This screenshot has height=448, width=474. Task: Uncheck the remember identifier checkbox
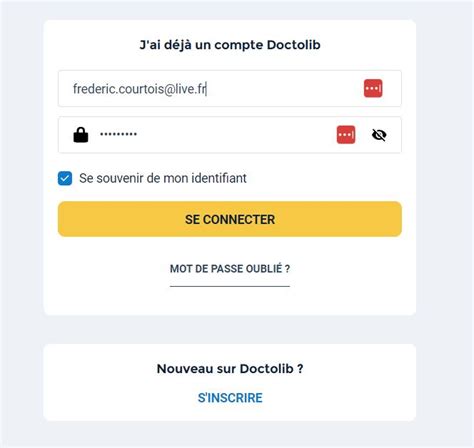[x=65, y=178]
